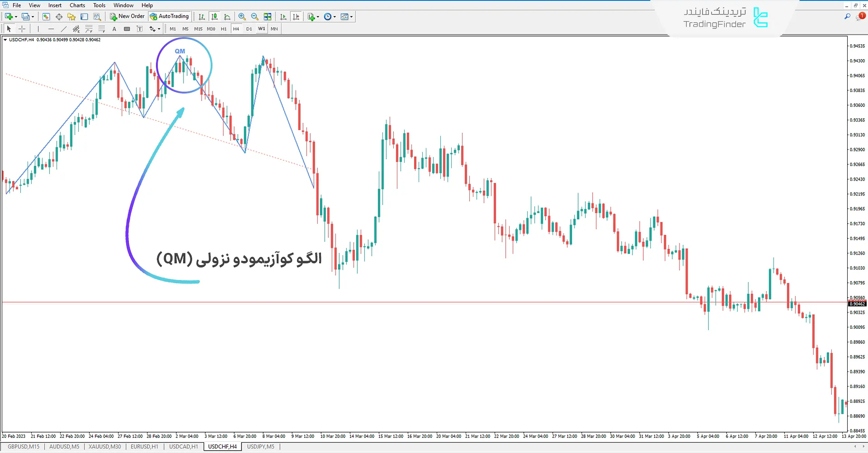The image size is (868, 453).
Task: Click the Zoom In magnifier icon
Action: tap(242, 17)
